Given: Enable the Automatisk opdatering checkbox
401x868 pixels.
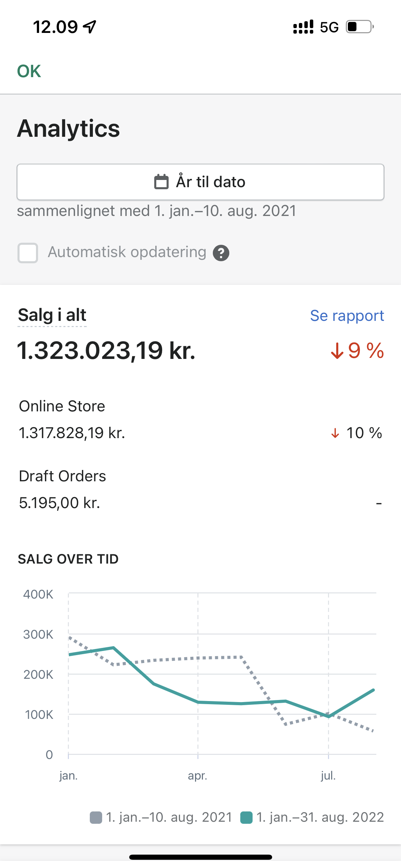Looking at the screenshot, I should click(28, 253).
